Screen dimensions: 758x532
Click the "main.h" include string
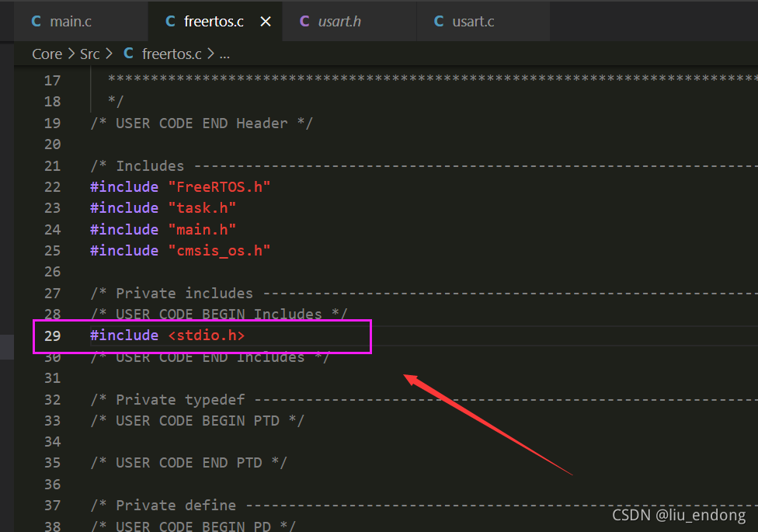(202, 230)
